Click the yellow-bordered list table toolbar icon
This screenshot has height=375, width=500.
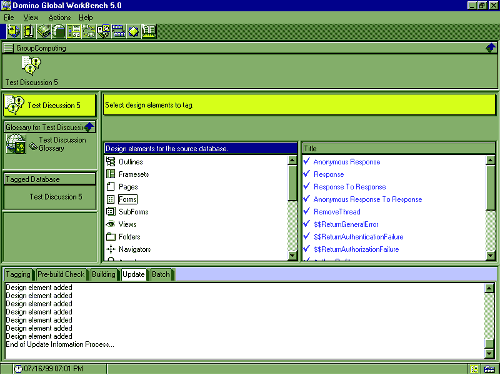pyautogui.click(x=74, y=31)
